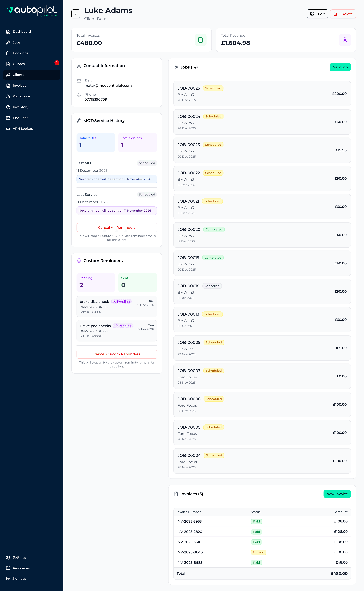
Task: Open the Bookings calendar section
Action: 20,53
